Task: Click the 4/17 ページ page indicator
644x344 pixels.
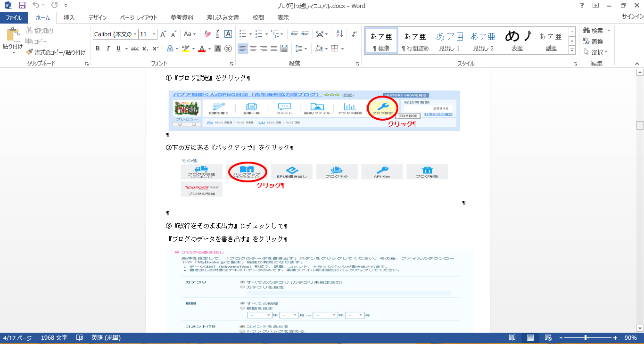Action: [x=17, y=338]
